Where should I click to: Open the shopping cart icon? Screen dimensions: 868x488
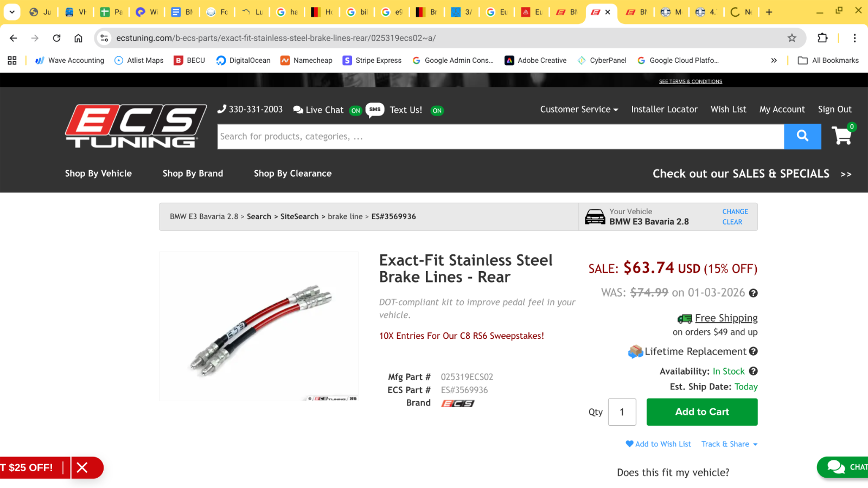(842, 136)
